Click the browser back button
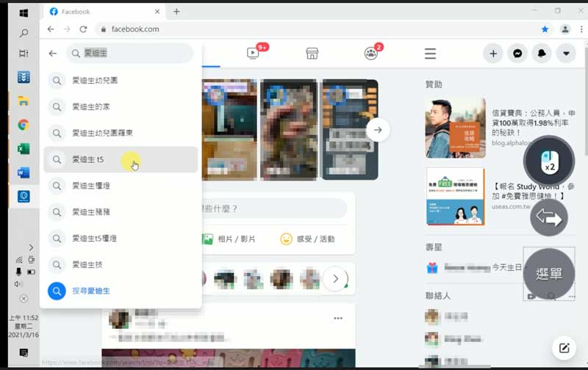Image resolution: width=588 pixels, height=370 pixels. click(51, 29)
